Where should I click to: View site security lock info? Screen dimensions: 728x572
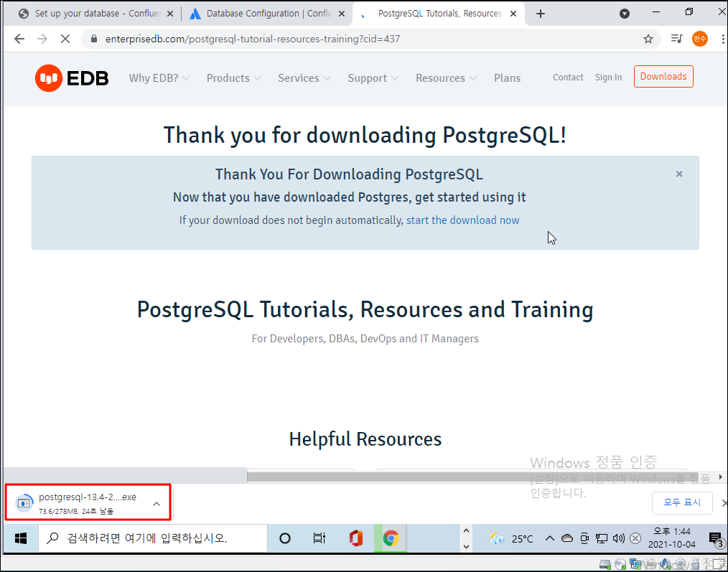pyautogui.click(x=94, y=39)
